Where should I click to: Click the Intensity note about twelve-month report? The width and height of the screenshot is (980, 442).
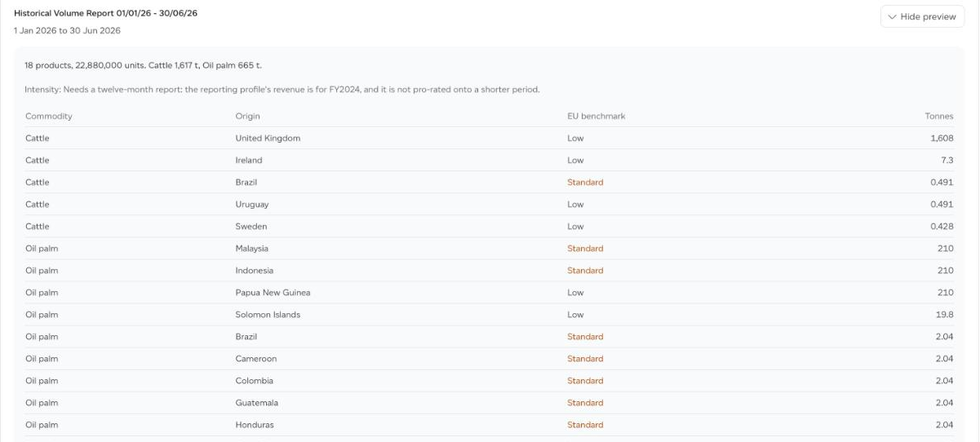282,90
